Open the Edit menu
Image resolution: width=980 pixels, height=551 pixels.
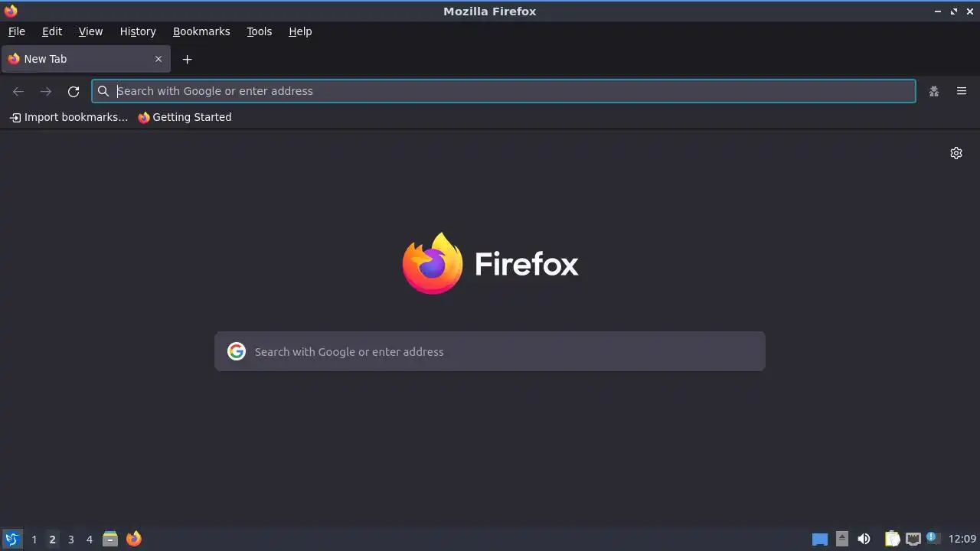[x=52, y=31]
